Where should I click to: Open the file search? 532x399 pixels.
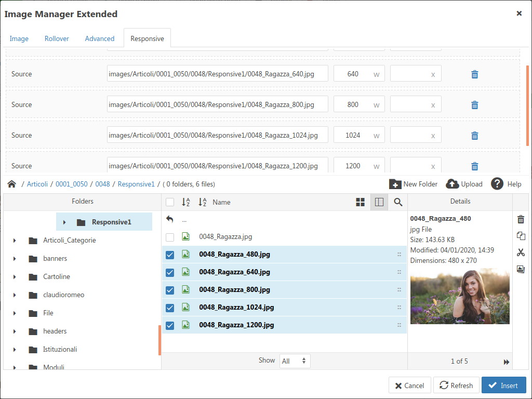pos(398,202)
